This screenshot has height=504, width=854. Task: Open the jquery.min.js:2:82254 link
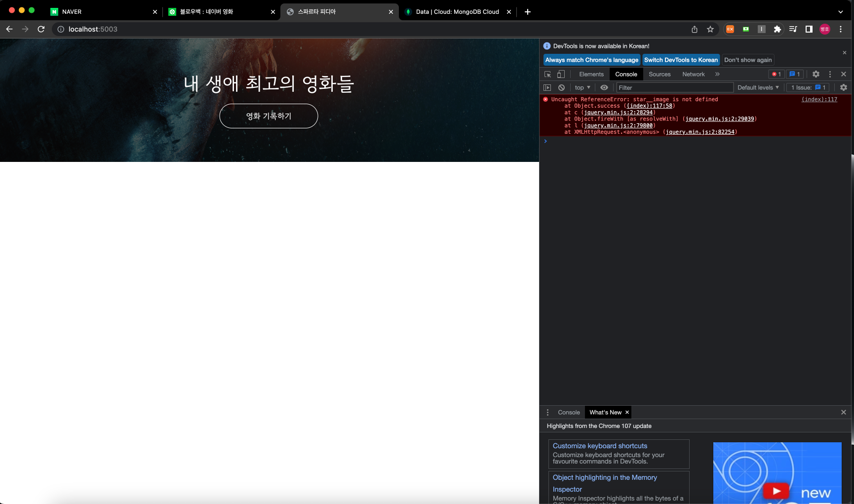coord(700,132)
